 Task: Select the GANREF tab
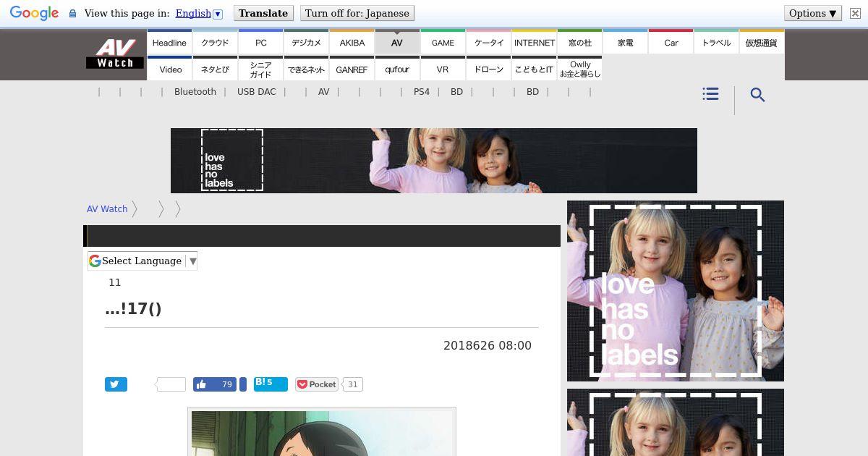pyautogui.click(x=352, y=69)
